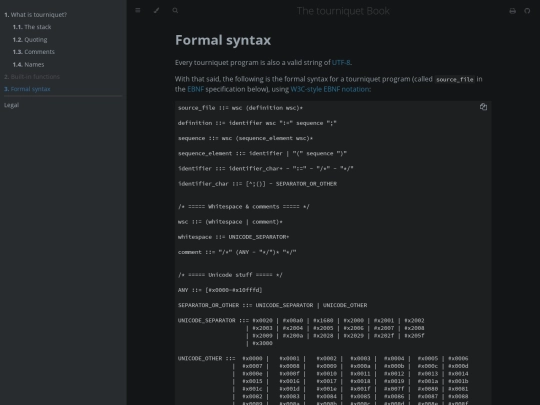
Task: Click the 'definition ::=' grammar line
Action: point(257,123)
